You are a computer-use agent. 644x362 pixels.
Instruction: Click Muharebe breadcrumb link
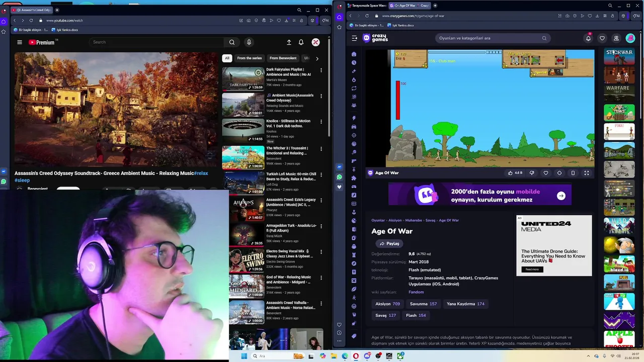point(414,220)
